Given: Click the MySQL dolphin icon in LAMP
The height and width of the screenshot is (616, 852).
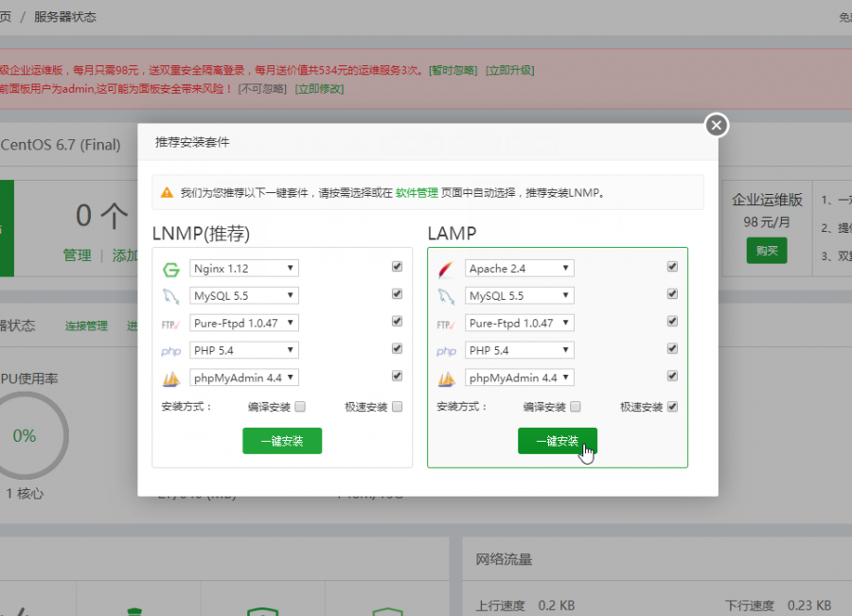Looking at the screenshot, I should click(x=446, y=296).
